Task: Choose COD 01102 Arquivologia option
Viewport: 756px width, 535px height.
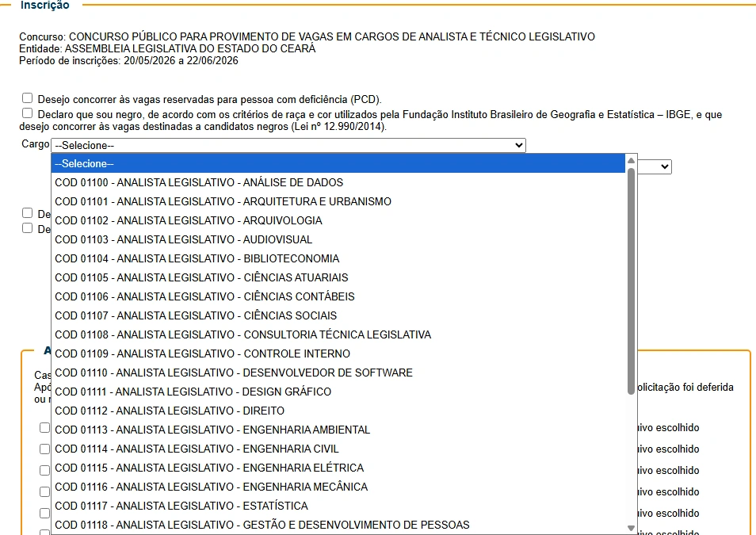Action: (x=338, y=220)
